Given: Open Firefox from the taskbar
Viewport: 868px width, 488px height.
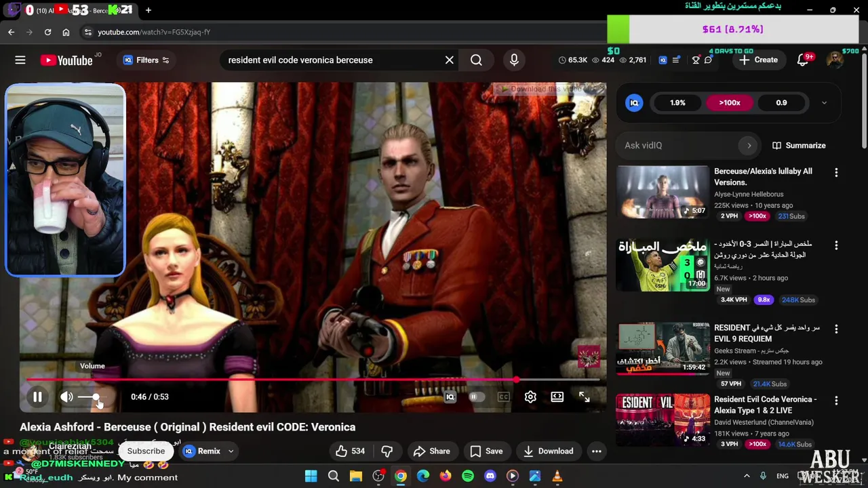Looking at the screenshot, I should coord(445,476).
